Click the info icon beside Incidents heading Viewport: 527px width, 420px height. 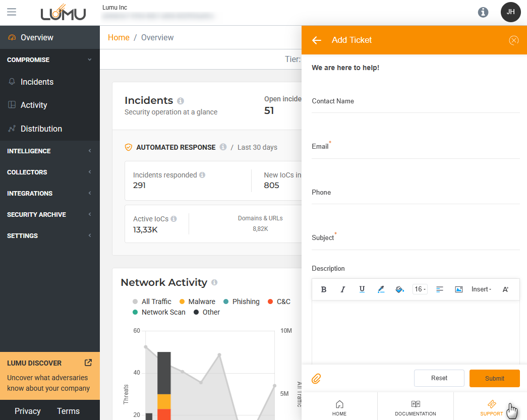[181, 101]
